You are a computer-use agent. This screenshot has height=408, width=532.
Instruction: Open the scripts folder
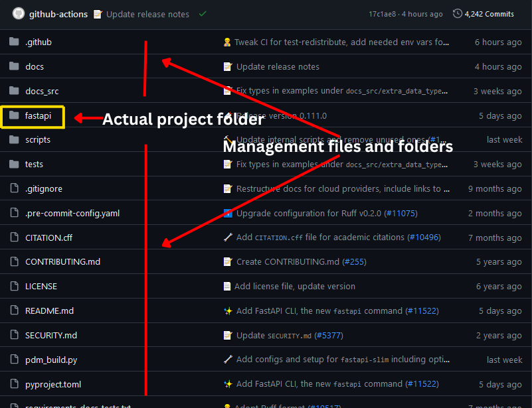pos(38,140)
